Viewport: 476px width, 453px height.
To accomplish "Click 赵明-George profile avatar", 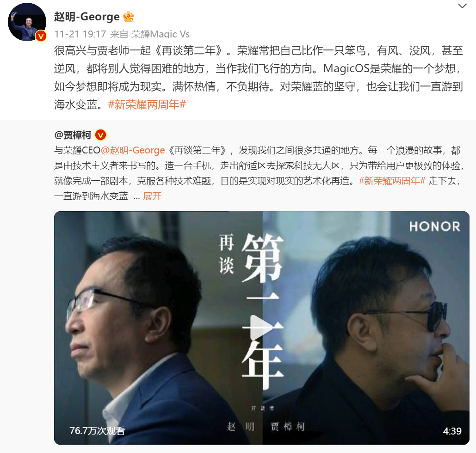I will tap(27, 22).
